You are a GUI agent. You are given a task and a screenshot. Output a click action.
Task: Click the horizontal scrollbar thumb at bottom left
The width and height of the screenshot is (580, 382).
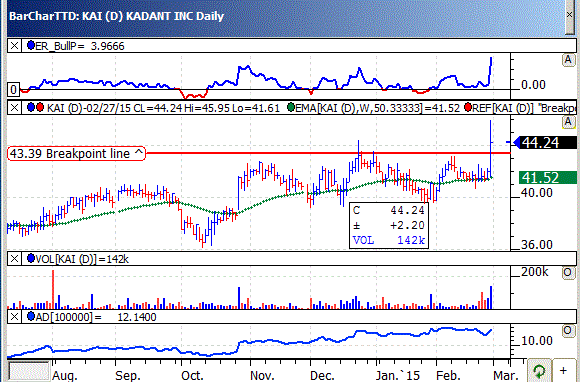[28, 371]
